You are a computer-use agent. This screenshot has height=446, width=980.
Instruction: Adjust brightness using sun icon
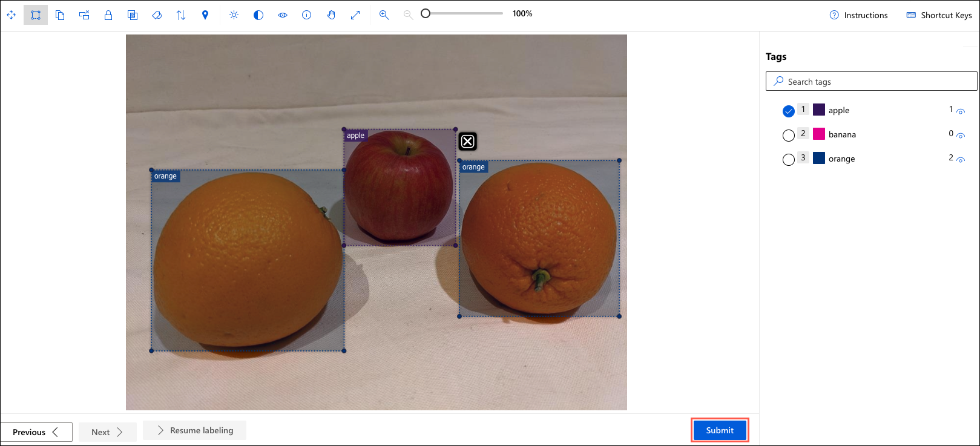(x=234, y=15)
